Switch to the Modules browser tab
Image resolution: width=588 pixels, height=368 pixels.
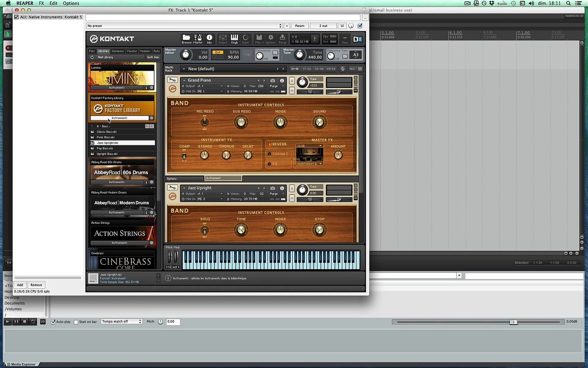145,51
